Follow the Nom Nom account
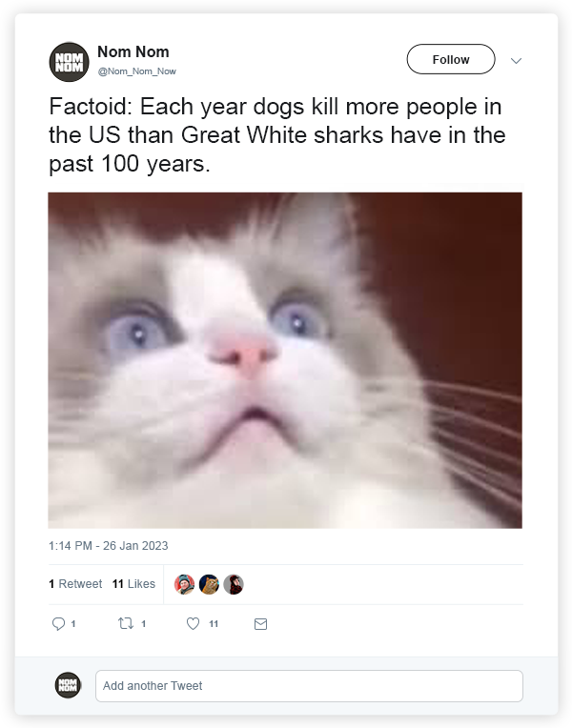The width and height of the screenshot is (572, 728). (451, 59)
